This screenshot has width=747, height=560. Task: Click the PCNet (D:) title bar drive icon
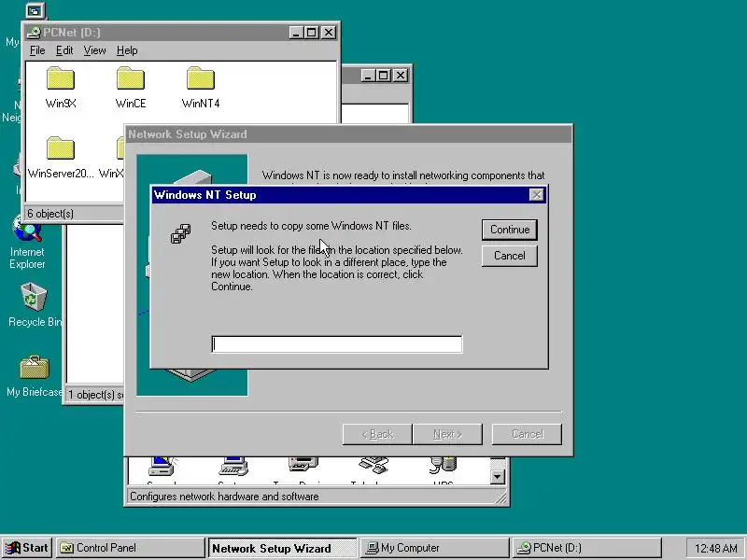click(x=34, y=33)
